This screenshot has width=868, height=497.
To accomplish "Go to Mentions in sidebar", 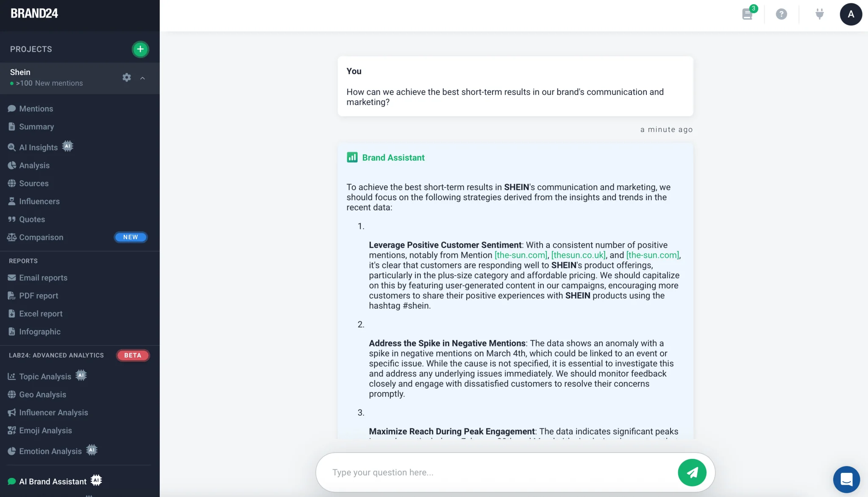I will click(36, 109).
